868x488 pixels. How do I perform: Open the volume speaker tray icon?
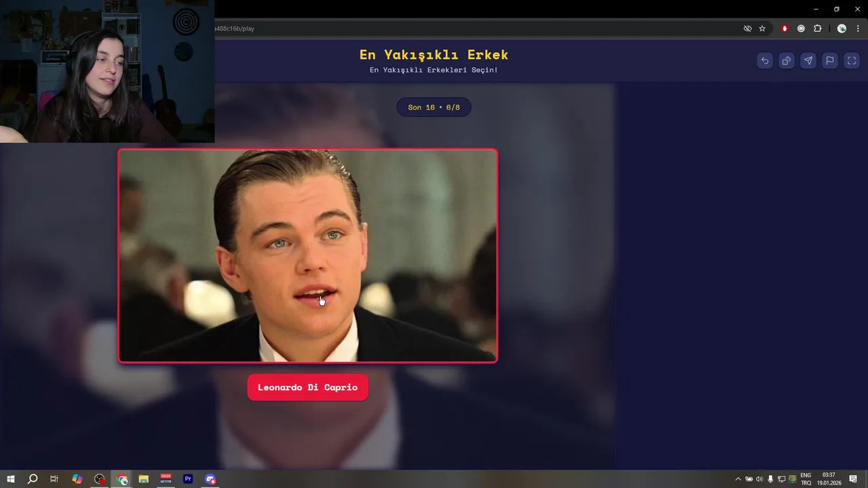coord(759,479)
